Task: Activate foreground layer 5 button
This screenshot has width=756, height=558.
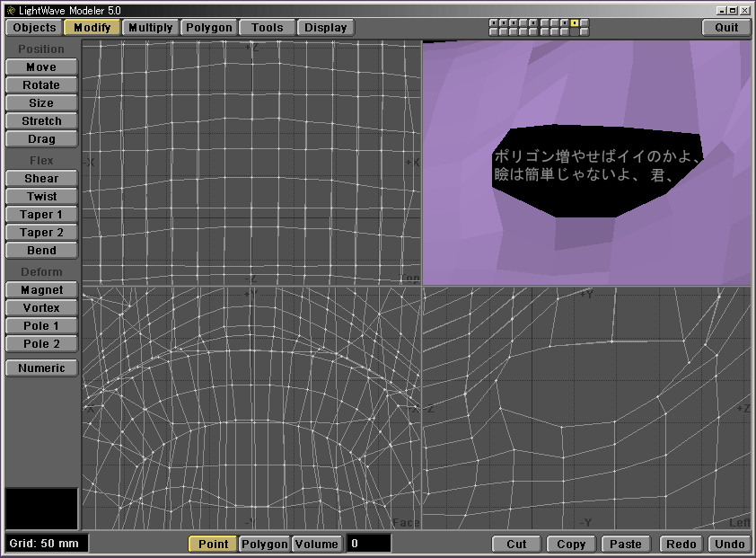Action: [x=533, y=22]
